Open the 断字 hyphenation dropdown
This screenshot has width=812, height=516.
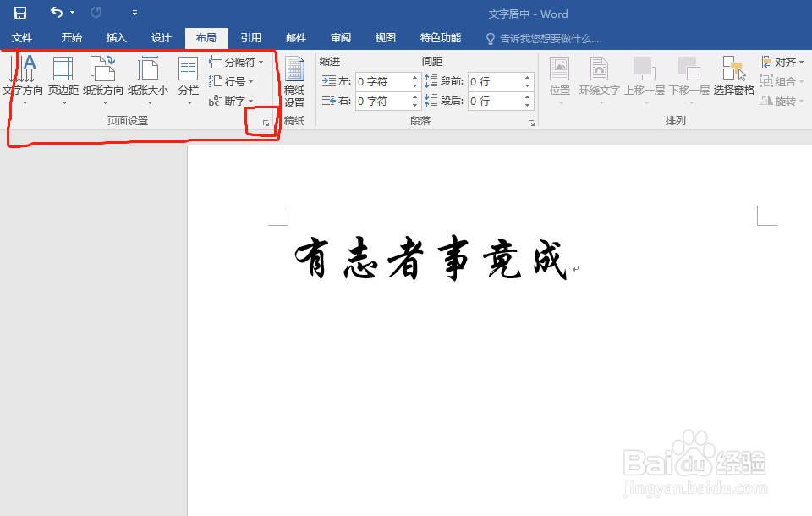[231, 101]
